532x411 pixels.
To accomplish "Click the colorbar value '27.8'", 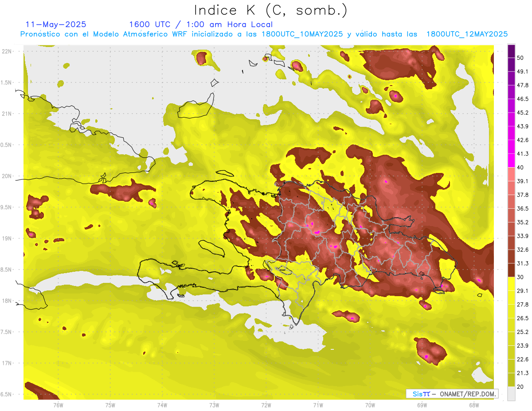I will (x=523, y=305).
